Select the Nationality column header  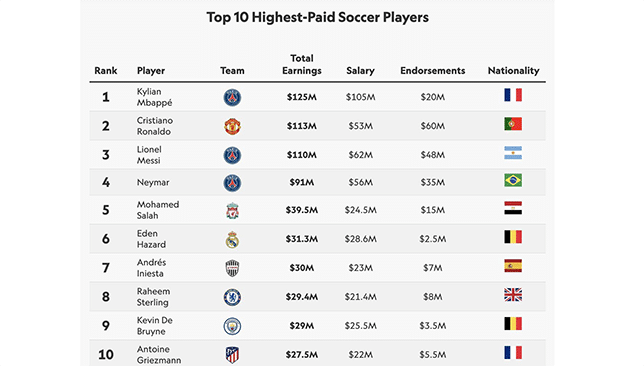point(513,71)
